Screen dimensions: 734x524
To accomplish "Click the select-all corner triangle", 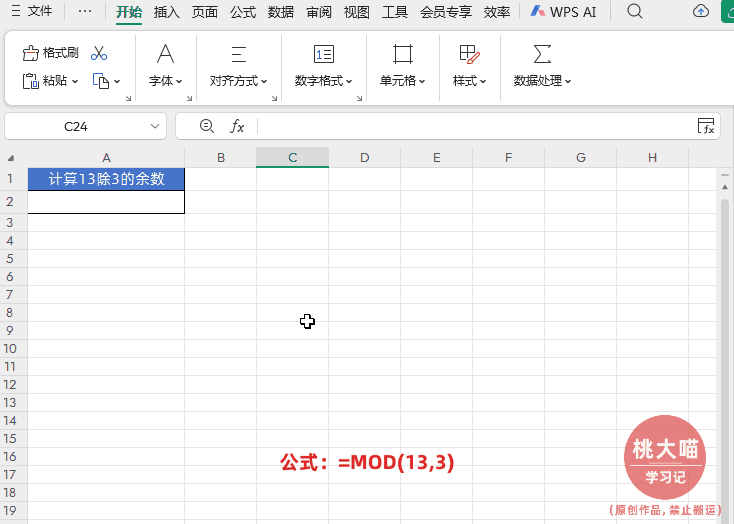I will point(11,158).
